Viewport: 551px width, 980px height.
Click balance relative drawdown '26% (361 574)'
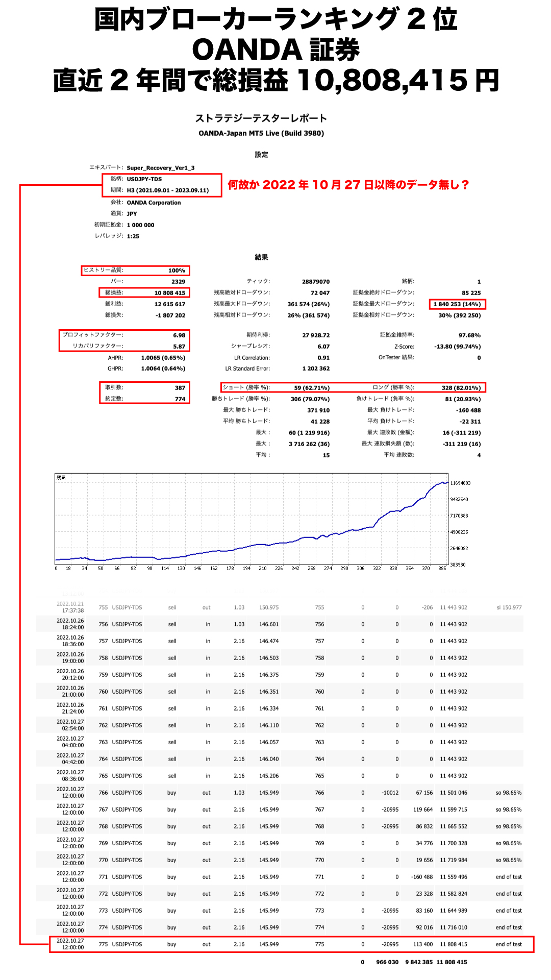tap(309, 315)
